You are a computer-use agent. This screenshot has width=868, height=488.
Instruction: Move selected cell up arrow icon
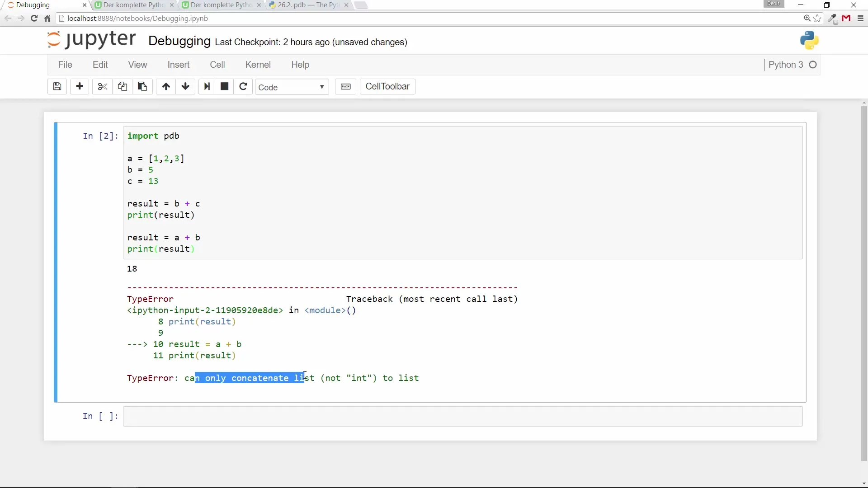tap(166, 86)
